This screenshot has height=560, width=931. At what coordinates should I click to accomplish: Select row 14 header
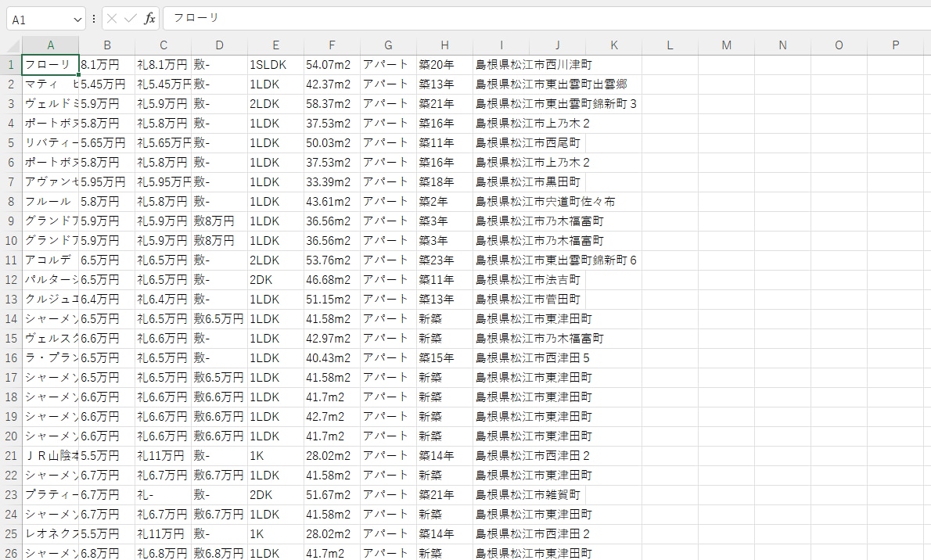click(x=11, y=319)
